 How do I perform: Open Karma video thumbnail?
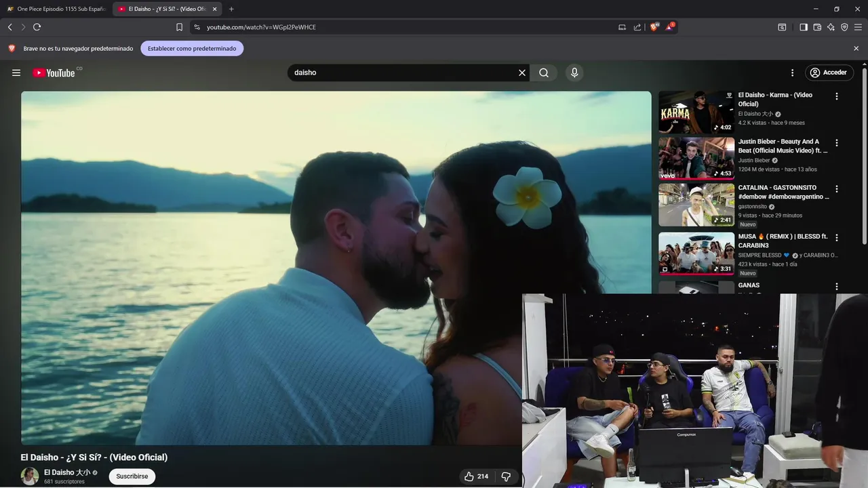point(696,112)
